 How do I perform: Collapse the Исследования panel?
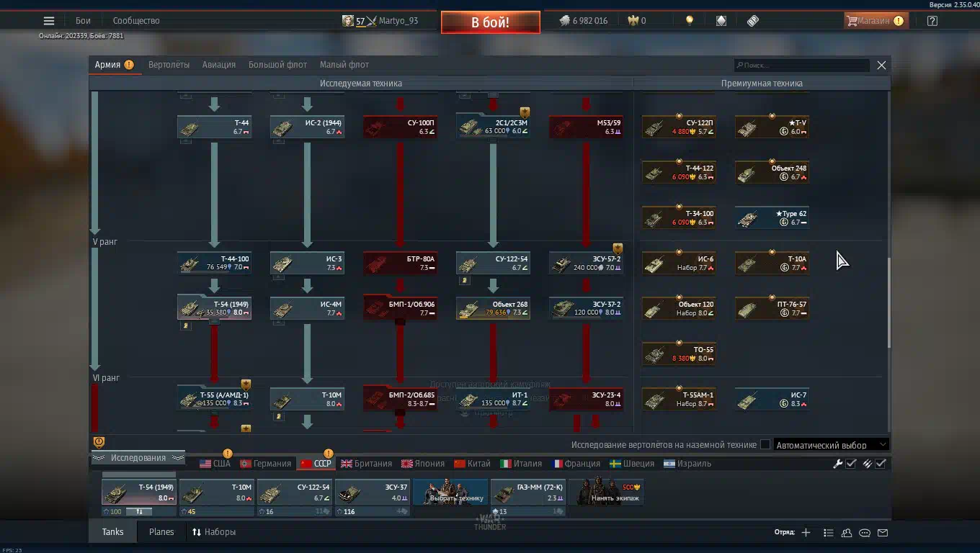pyautogui.click(x=138, y=458)
